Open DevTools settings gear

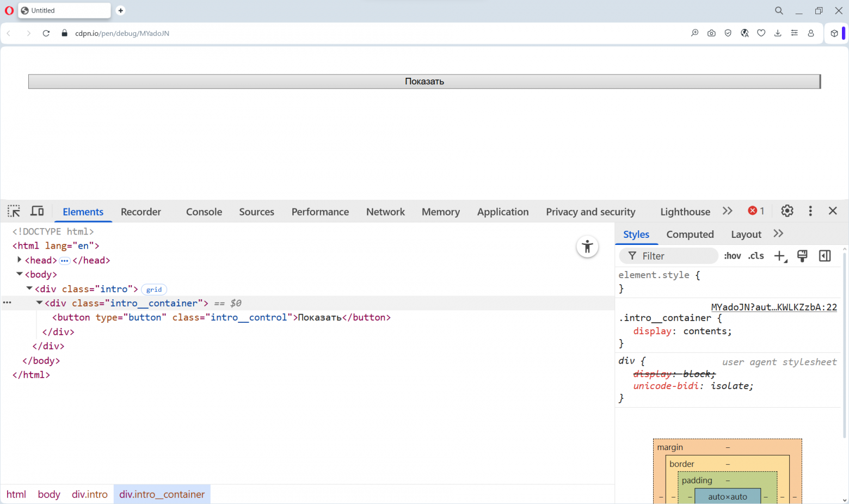pyautogui.click(x=787, y=211)
